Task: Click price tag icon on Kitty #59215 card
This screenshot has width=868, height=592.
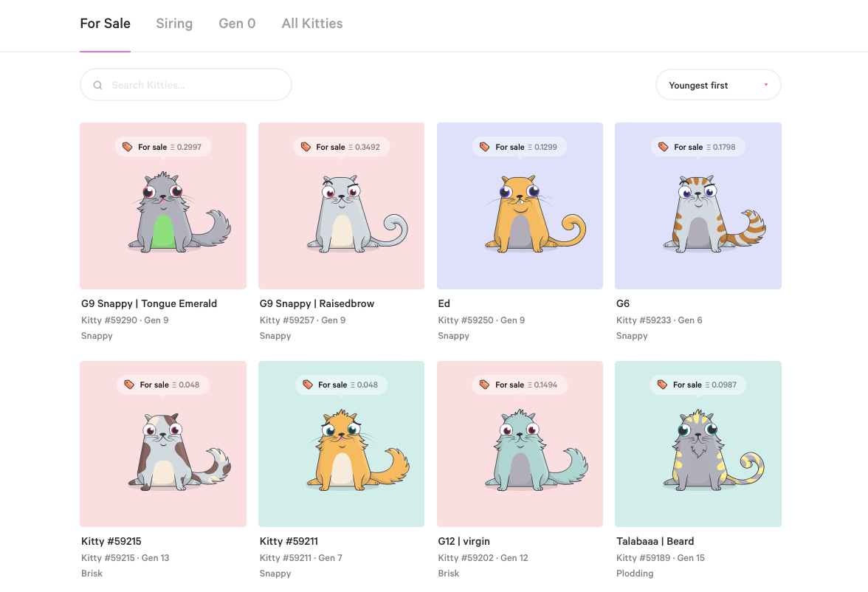Action: [129, 385]
